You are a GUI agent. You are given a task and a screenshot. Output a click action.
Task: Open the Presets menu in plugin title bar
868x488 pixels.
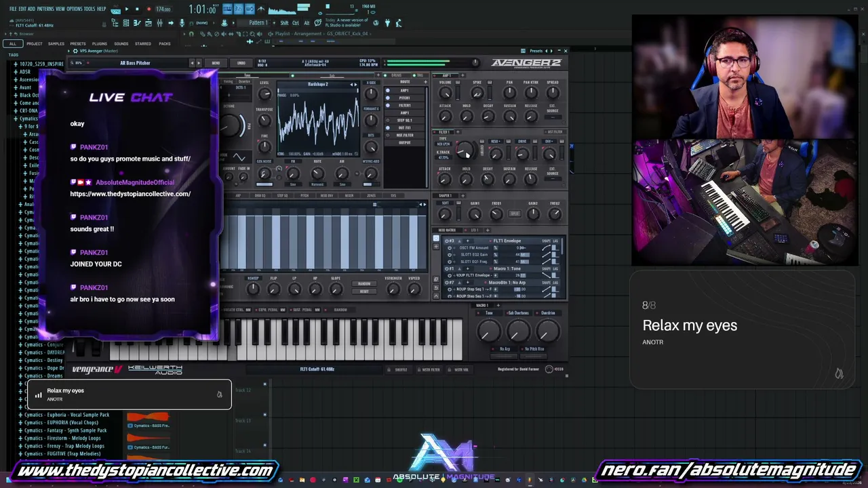click(x=536, y=51)
